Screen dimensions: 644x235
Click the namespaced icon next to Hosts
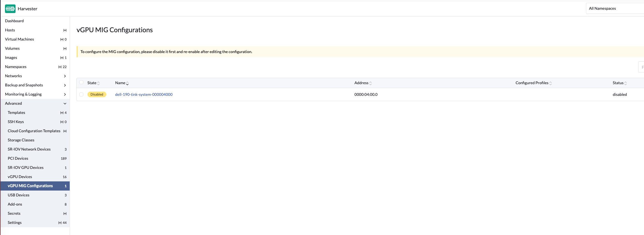point(65,30)
